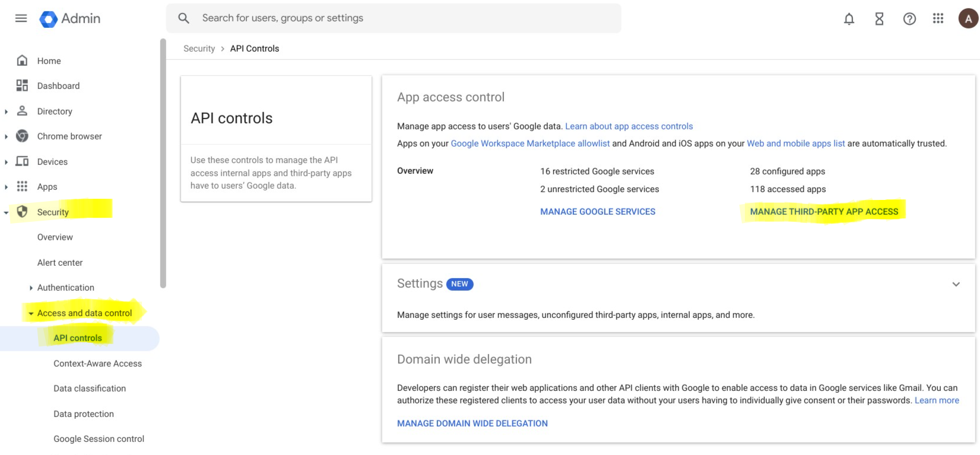980x455 pixels.
Task: Select API controls in sidebar
Action: (x=78, y=338)
